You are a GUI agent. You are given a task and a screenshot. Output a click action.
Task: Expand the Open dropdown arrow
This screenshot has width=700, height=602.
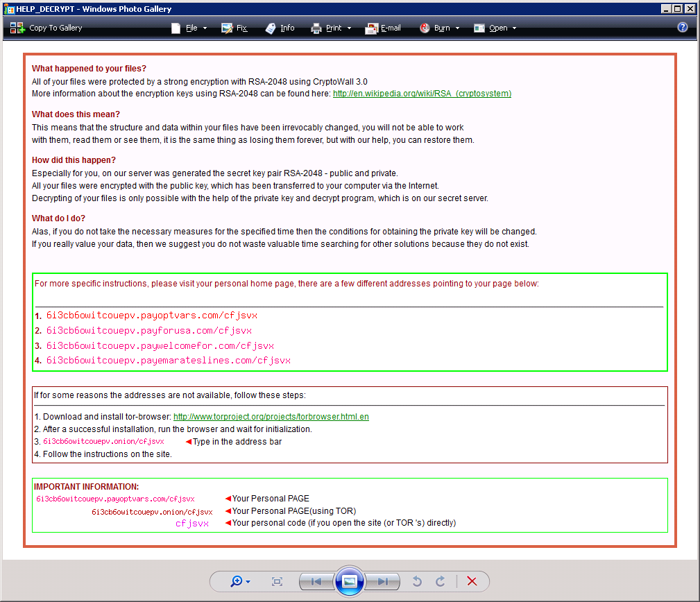(x=514, y=28)
